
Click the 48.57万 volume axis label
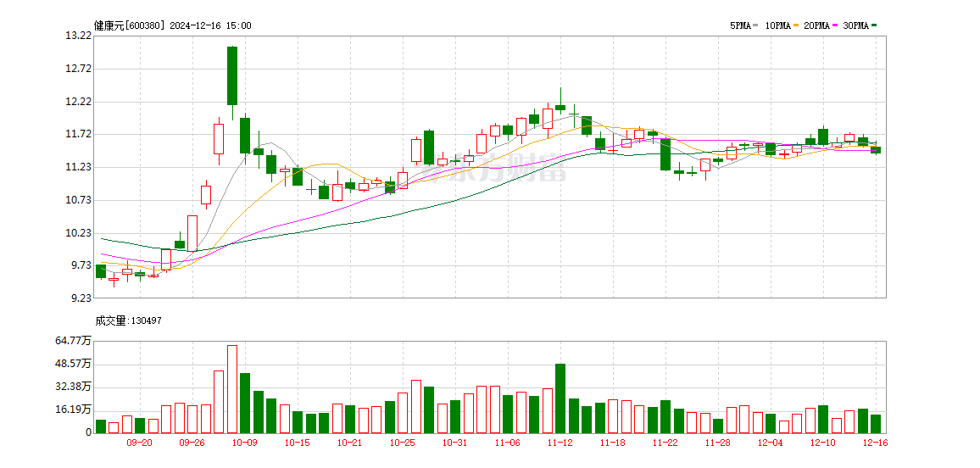click(73, 364)
